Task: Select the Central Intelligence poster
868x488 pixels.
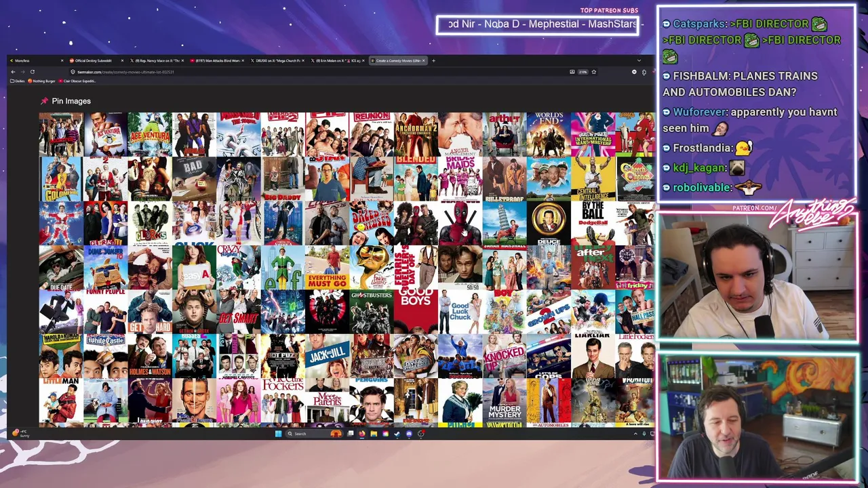Action: 593,179
